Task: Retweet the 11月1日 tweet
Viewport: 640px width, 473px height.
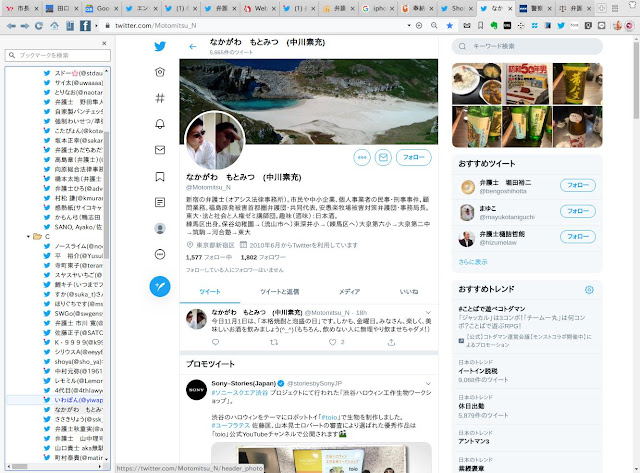Action: click(274, 342)
